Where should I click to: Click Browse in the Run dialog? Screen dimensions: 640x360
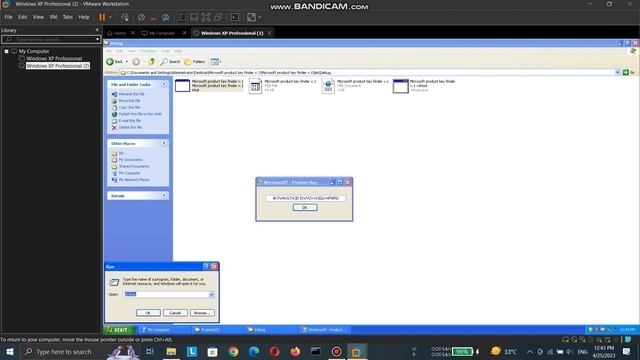tap(202, 313)
